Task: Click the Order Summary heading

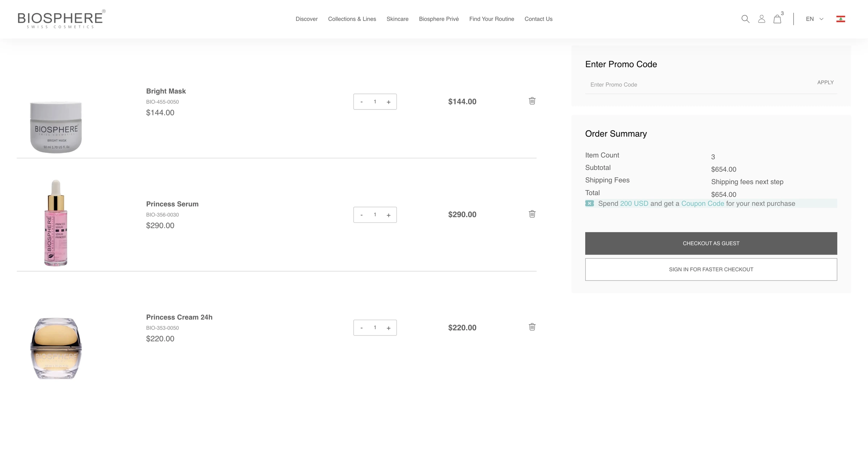Action: coord(616,134)
